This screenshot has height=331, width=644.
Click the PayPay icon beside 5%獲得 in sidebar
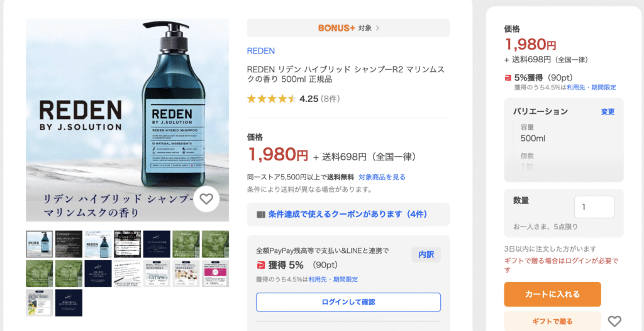(508, 77)
